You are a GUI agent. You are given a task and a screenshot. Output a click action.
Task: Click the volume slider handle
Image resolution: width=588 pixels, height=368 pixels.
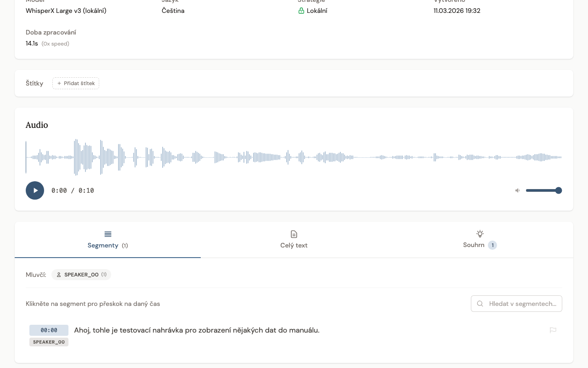click(559, 190)
